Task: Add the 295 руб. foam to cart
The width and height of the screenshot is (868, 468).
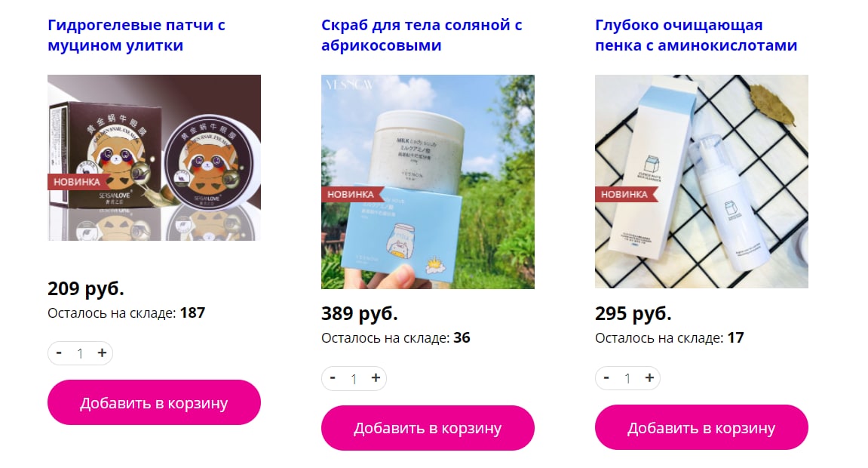Action: tap(701, 427)
